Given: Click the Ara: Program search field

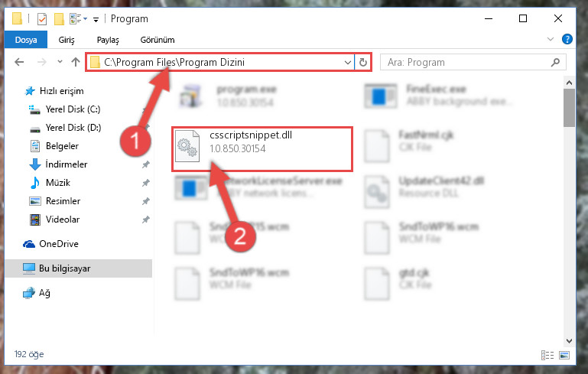Looking at the screenshot, I should [x=465, y=62].
